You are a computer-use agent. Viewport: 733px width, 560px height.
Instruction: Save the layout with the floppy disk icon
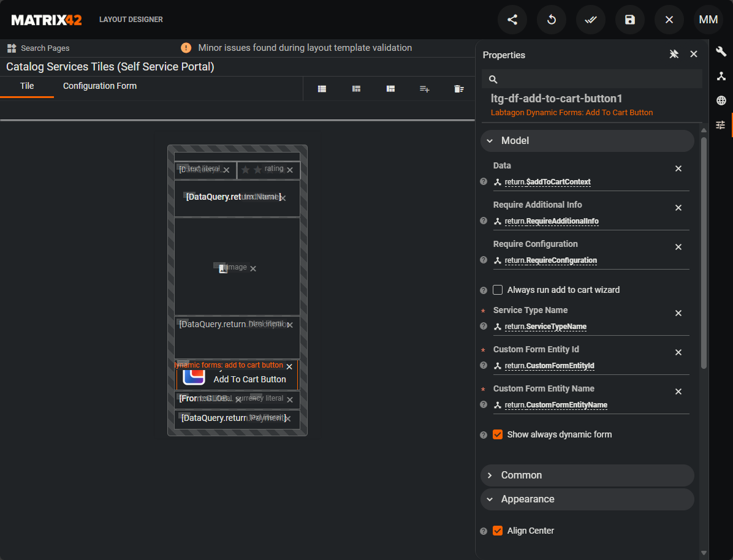click(630, 20)
